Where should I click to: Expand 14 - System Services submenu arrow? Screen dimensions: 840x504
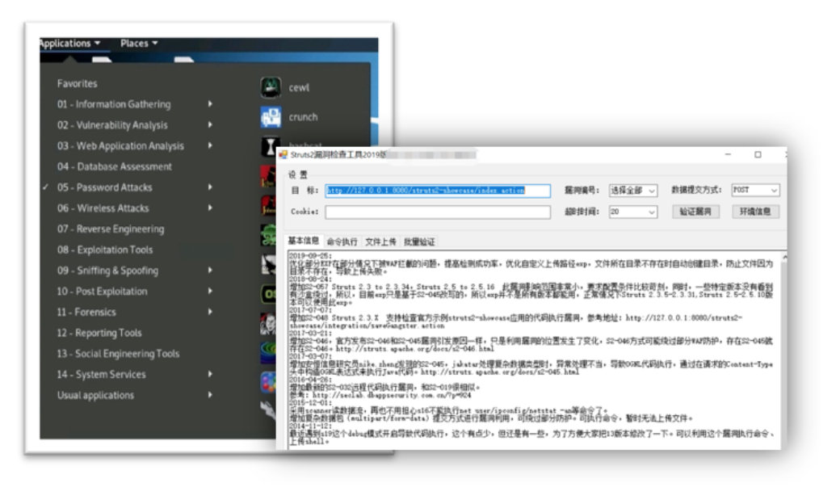210,375
